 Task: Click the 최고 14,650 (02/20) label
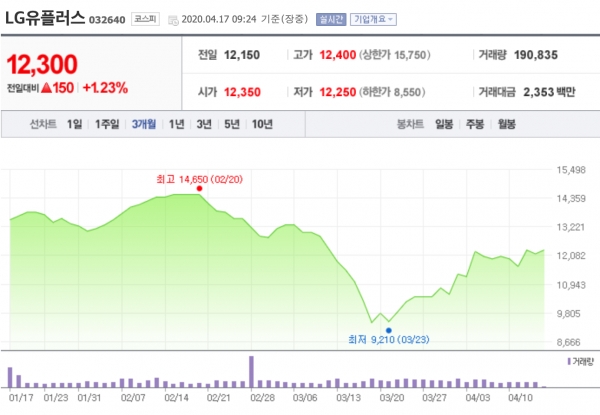[199, 179]
